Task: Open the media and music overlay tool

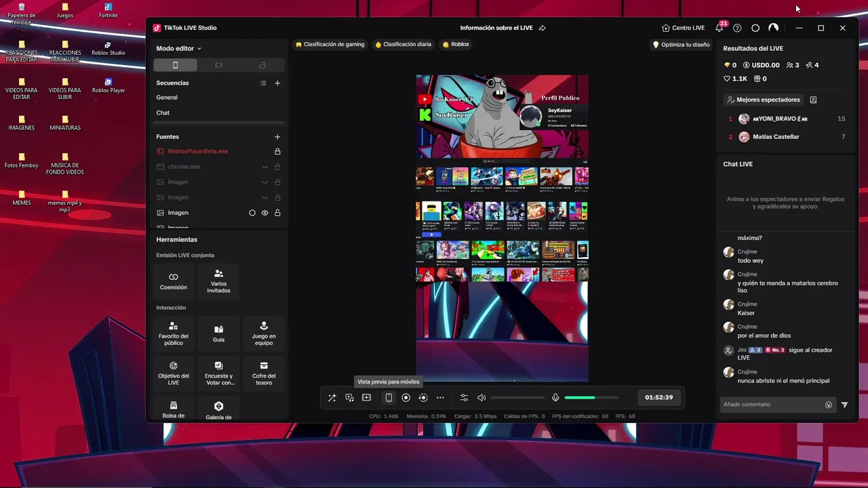Action: [349, 398]
